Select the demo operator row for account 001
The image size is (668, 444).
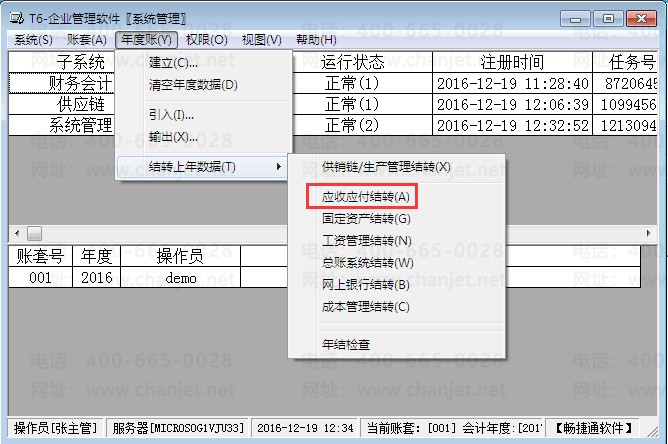181,278
